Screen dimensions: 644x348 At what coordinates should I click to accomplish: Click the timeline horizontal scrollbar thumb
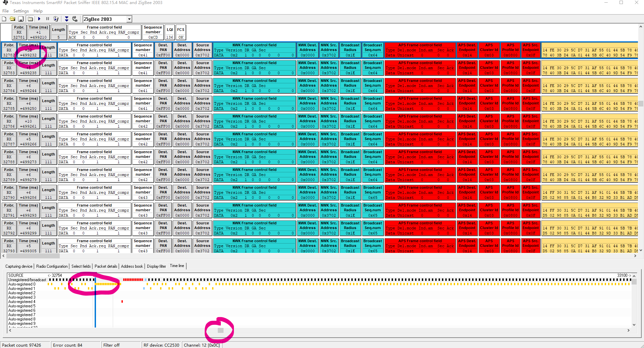point(220,330)
